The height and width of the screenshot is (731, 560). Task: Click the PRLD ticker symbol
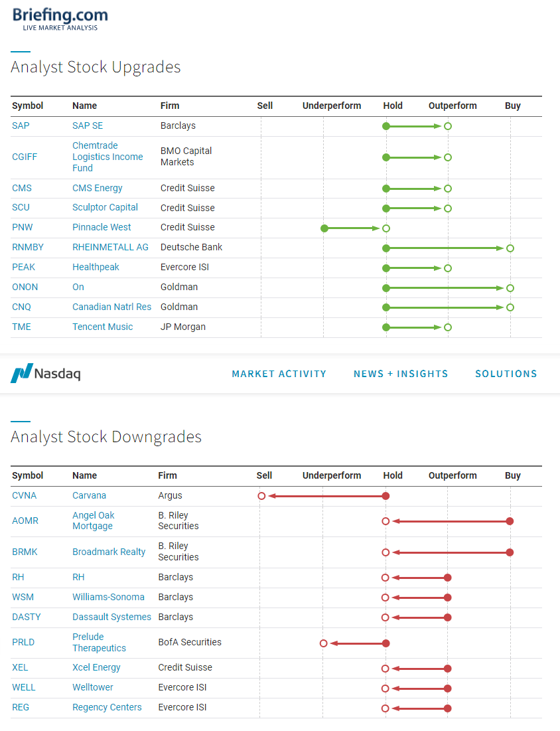pyautogui.click(x=23, y=643)
